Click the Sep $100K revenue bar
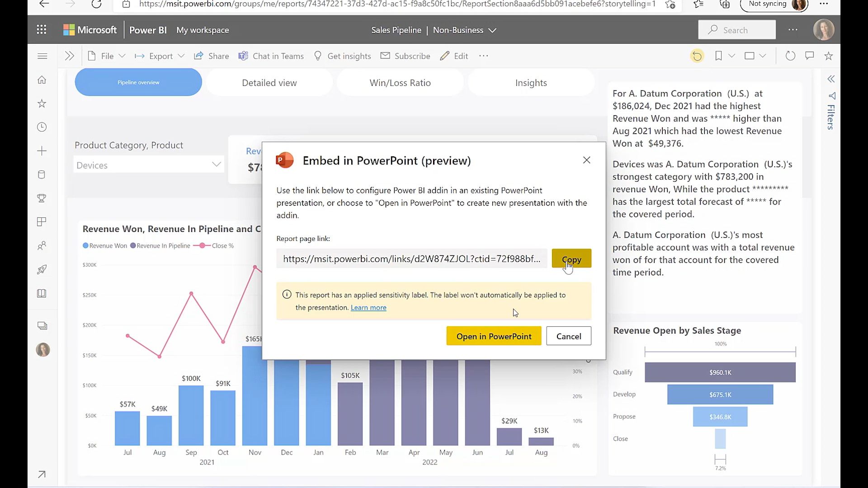Image resolution: width=868 pixels, height=488 pixels. pyautogui.click(x=191, y=416)
